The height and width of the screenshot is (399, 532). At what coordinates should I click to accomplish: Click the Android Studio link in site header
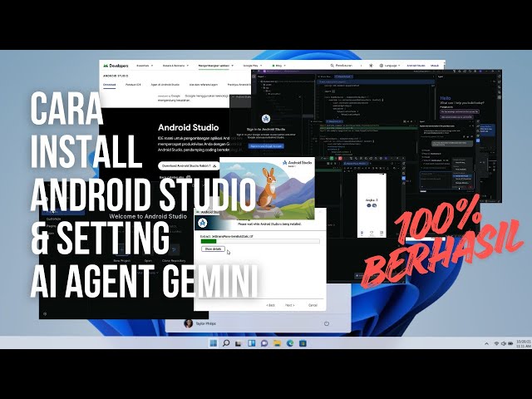tap(416, 66)
